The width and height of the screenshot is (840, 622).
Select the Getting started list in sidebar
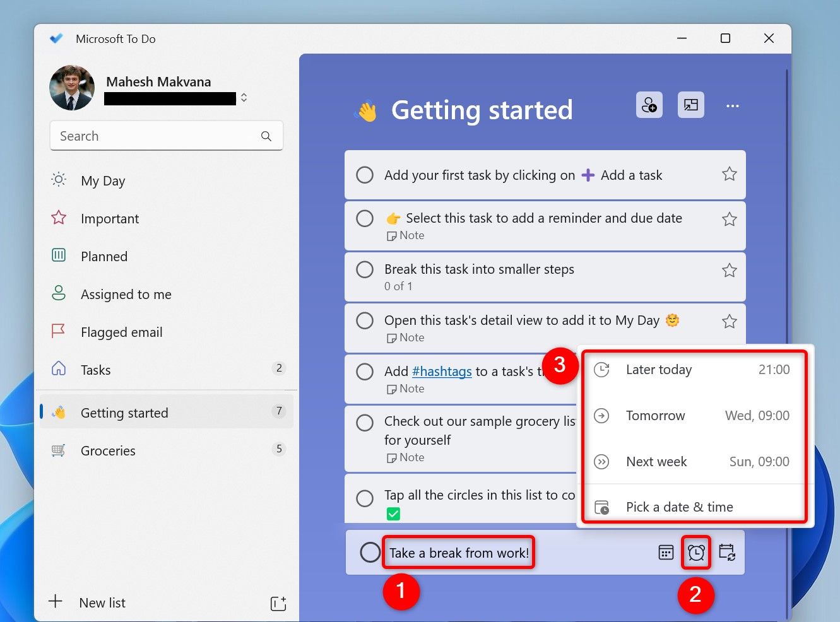click(x=167, y=413)
